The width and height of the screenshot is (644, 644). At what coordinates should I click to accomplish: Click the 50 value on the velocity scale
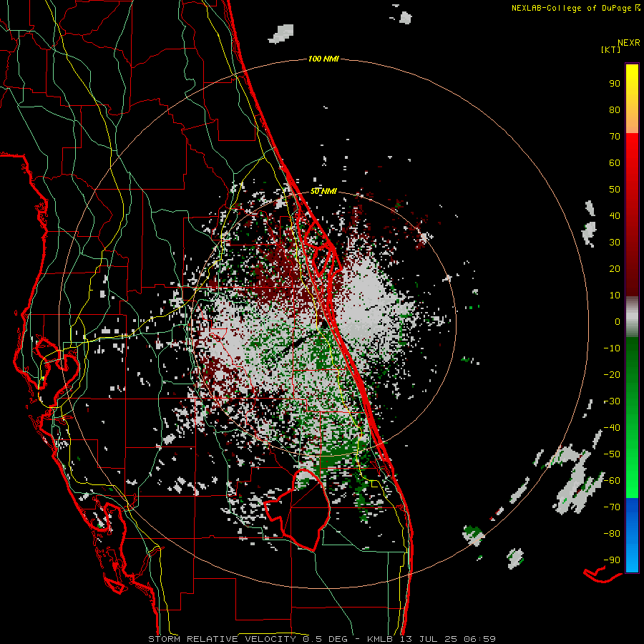coord(615,190)
